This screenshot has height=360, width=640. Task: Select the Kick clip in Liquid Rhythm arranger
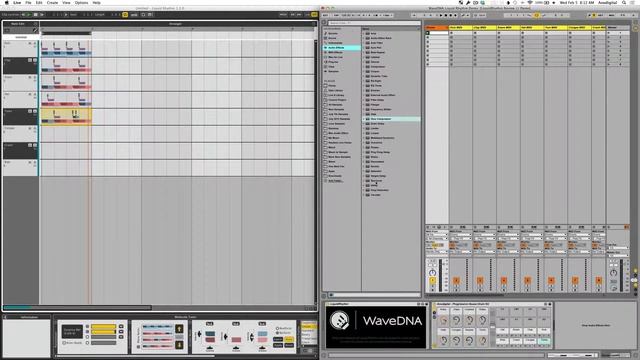click(66, 48)
